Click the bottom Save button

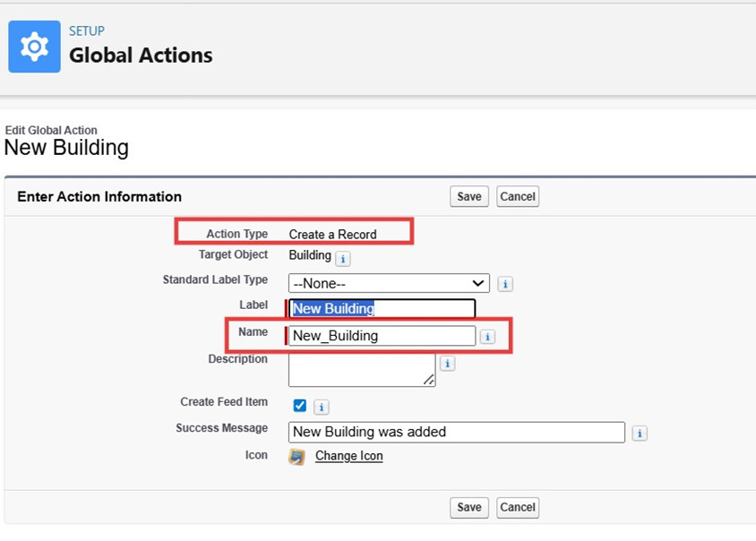(x=469, y=507)
